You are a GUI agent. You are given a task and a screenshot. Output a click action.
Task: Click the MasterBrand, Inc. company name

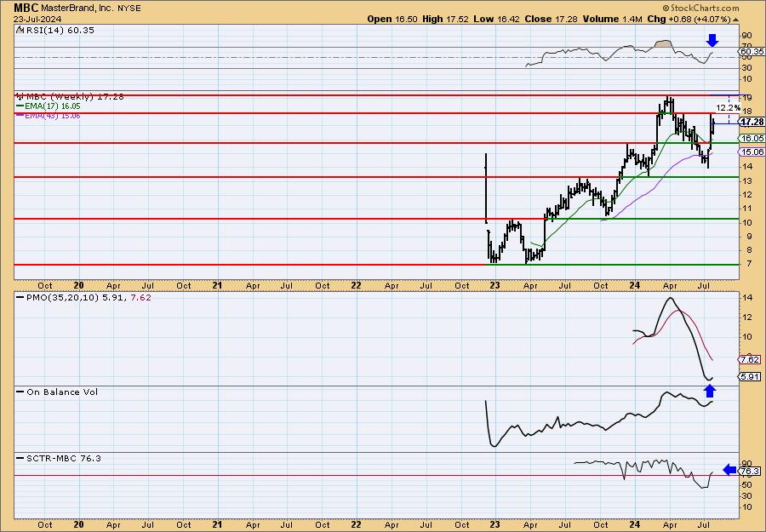pyautogui.click(x=77, y=9)
